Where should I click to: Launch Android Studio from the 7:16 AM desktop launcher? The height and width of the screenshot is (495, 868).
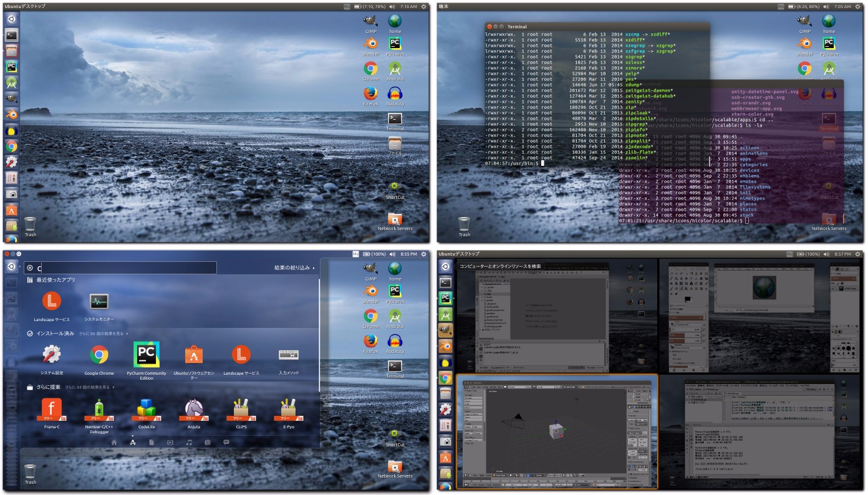point(11,83)
